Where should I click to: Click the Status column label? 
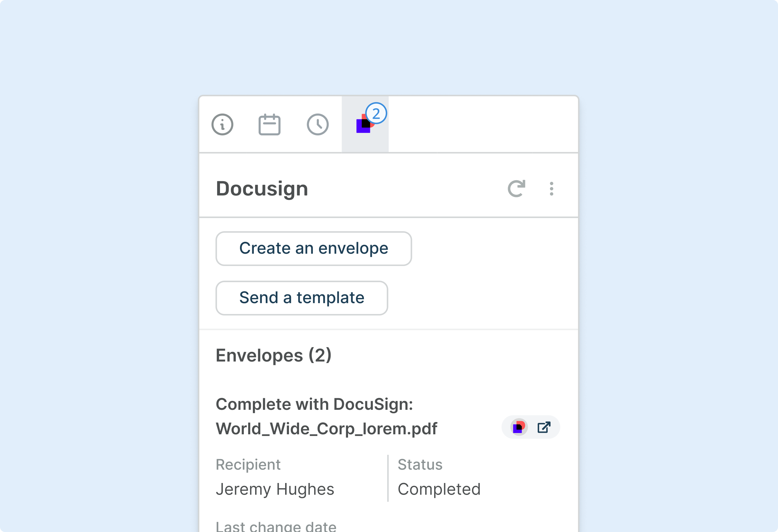420,464
